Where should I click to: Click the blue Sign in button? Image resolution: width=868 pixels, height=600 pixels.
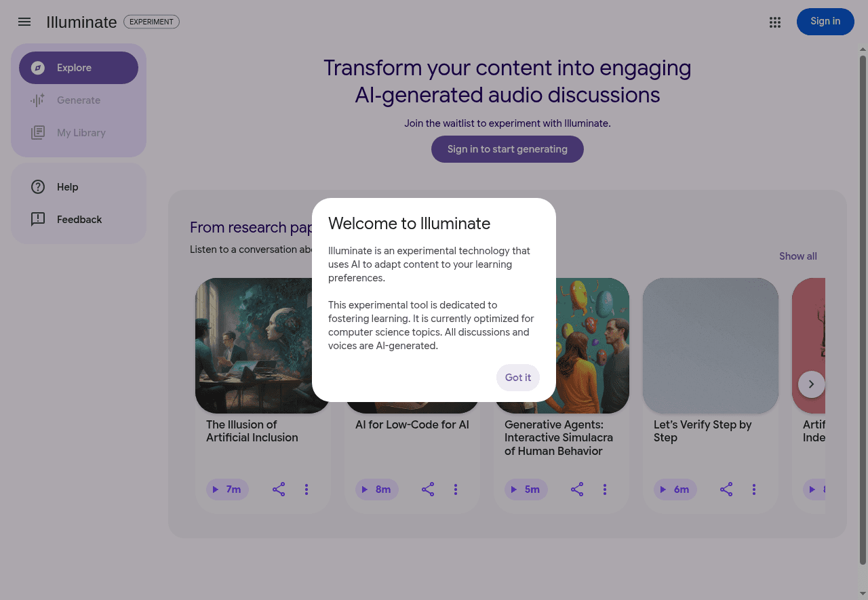pos(825,22)
